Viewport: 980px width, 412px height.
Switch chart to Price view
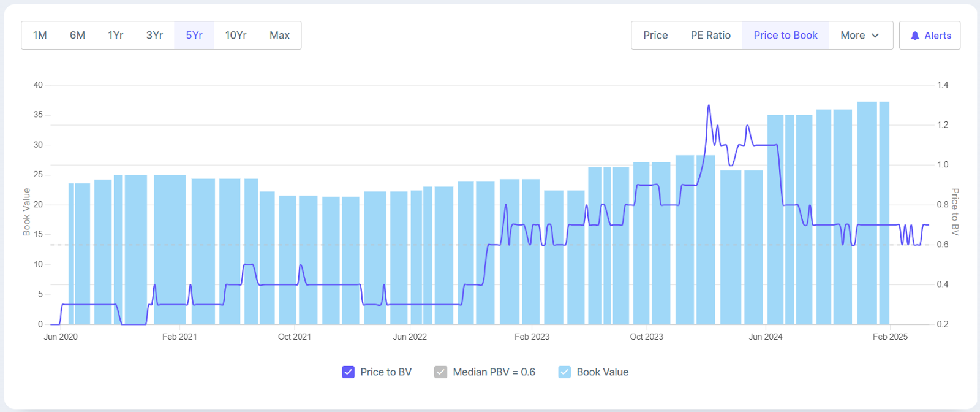[655, 35]
